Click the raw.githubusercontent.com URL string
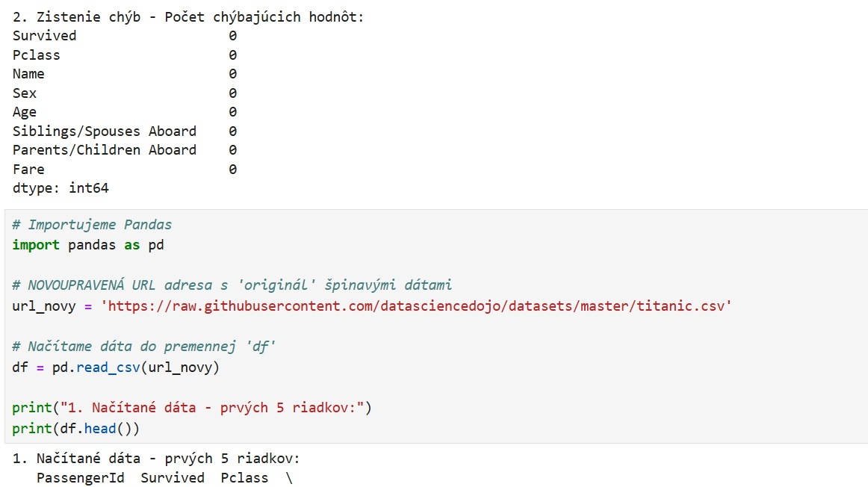 (416, 306)
